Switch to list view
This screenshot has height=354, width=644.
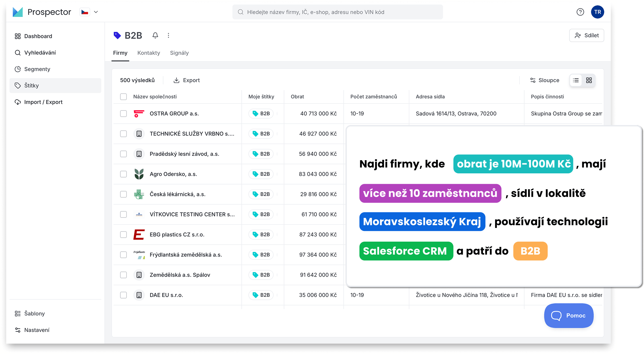pos(576,80)
